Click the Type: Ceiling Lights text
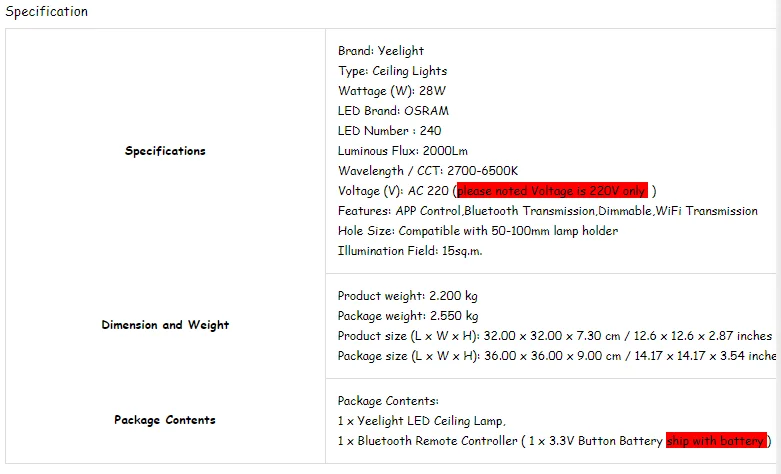The width and height of the screenshot is (781, 474). (392, 71)
